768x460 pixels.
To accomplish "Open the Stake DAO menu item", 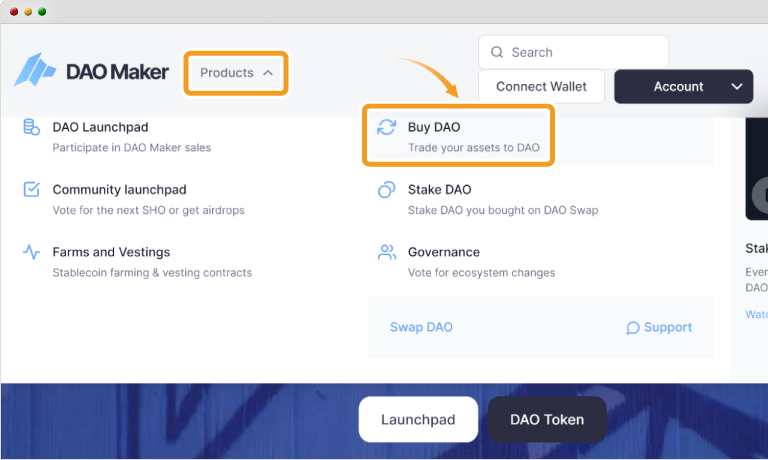I will tap(488, 199).
